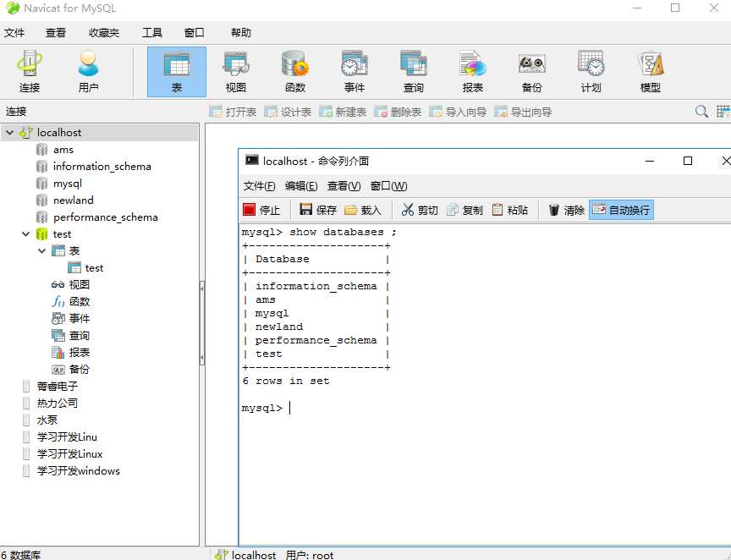Click 粘贴 (Paste) in console toolbar
The image size is (731, 560).
510,210
